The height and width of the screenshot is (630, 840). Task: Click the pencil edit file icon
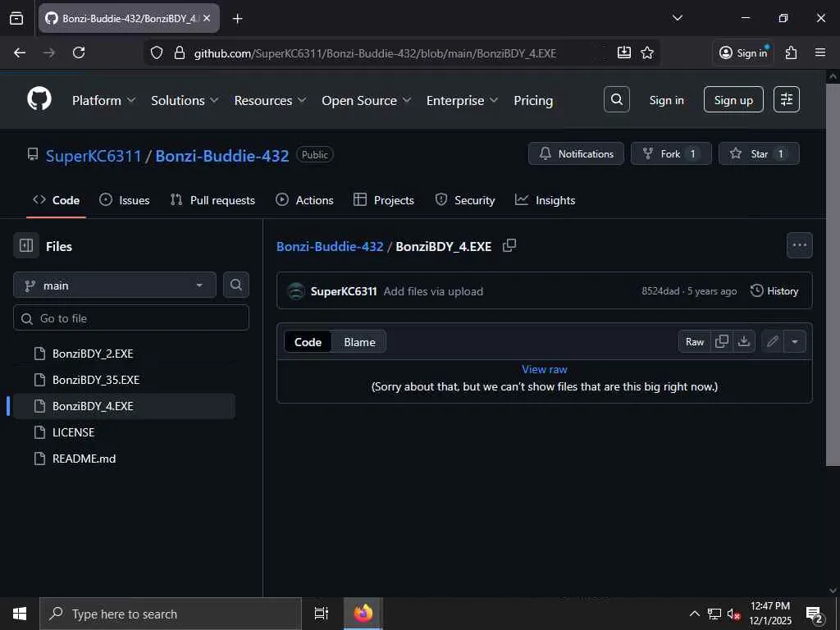pos(772,342)
